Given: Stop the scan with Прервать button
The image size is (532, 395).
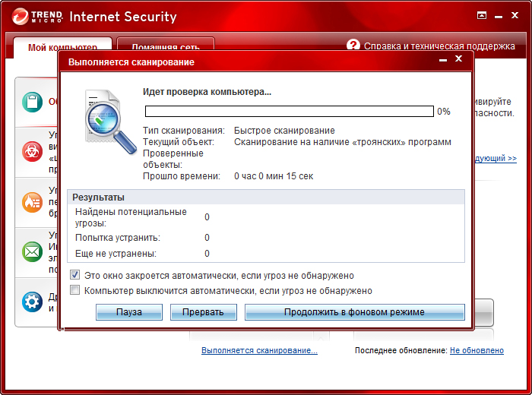Looking at the screenshot, I should [203, 312].
